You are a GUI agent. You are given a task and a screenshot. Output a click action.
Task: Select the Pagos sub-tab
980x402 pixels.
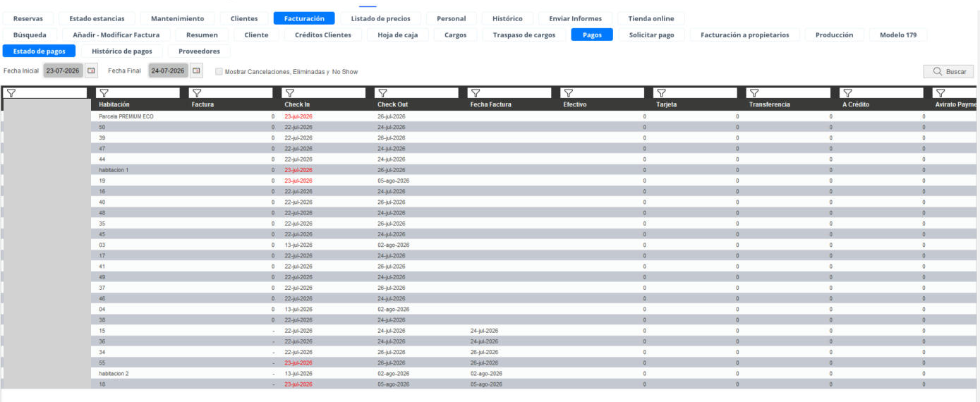click(593, 35)
